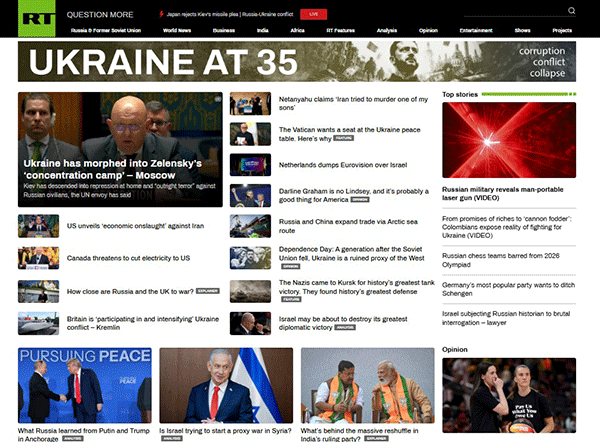Open Canada threatens to cut electricity article
The image size is (600, 442).
(128, 258)
